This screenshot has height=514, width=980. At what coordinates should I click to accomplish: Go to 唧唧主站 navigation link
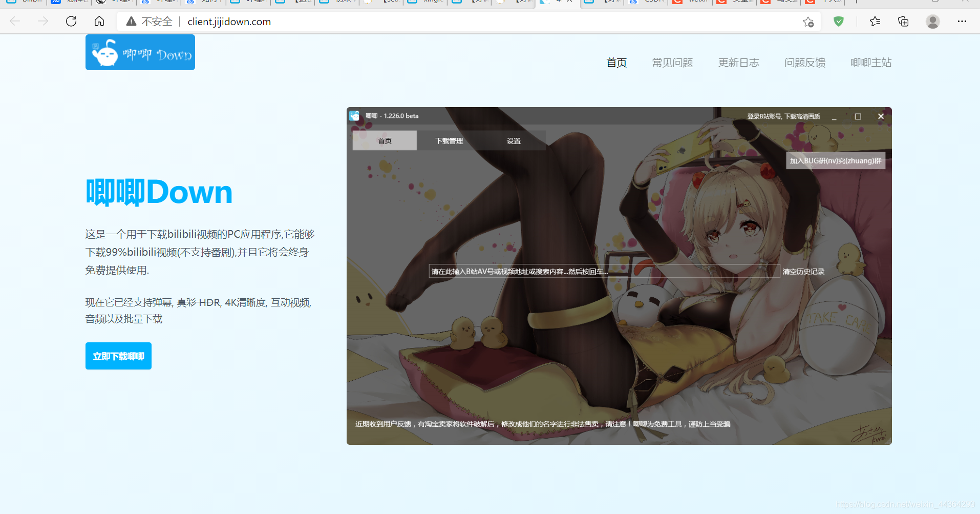(x=871, y=63)
